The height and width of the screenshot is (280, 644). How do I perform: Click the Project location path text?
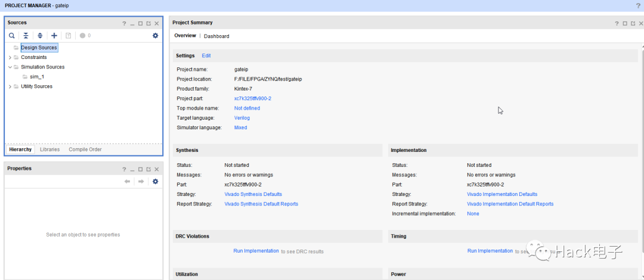(x=268, y=79)
